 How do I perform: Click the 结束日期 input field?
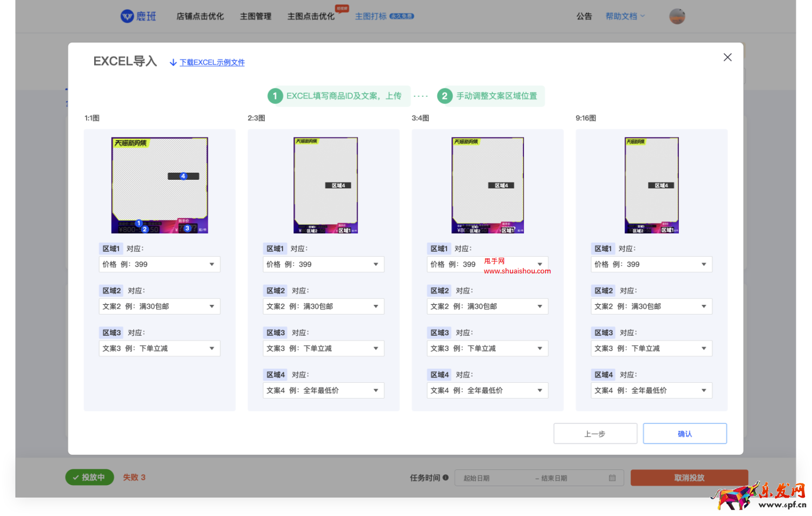coord(554,478)
